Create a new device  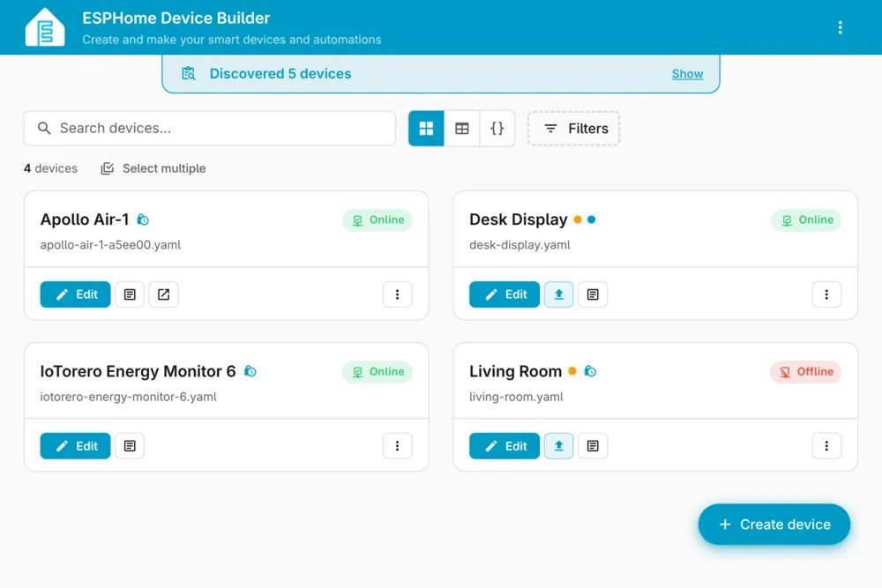[x=774, y=525]
